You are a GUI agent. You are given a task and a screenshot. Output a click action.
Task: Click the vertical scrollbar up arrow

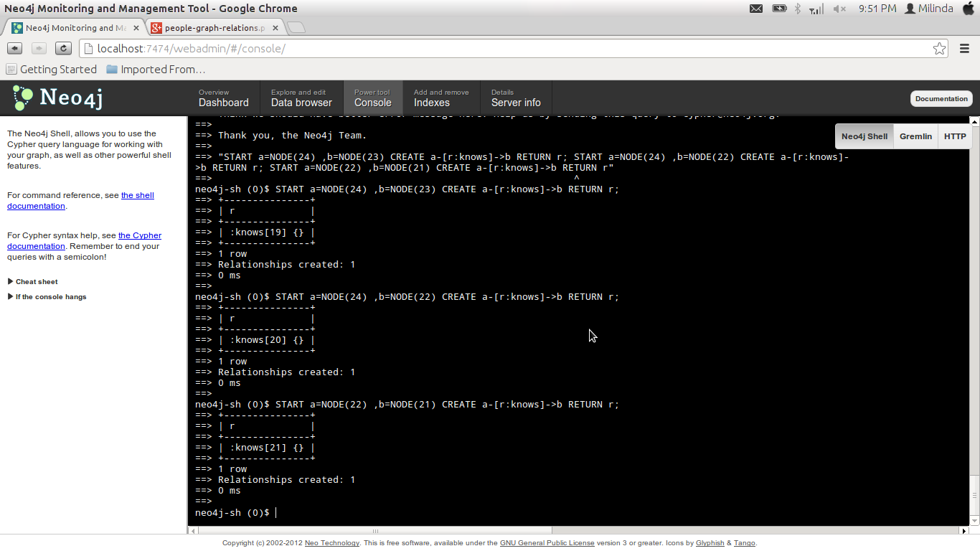pos(974,121)
